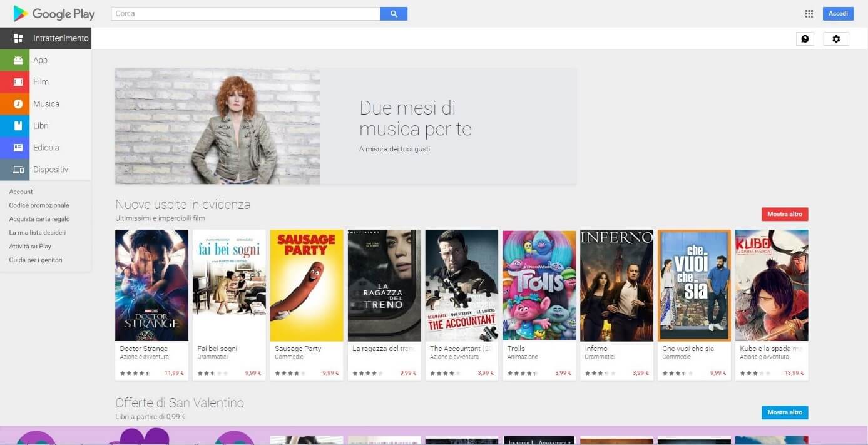Select Edicola in the sidebar

(x=46, y=148)
